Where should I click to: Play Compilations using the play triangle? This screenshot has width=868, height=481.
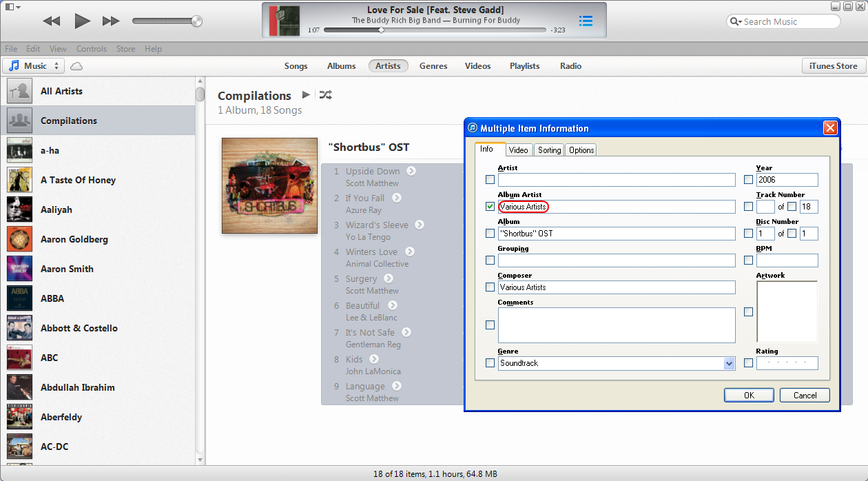[x=306, y=95]
